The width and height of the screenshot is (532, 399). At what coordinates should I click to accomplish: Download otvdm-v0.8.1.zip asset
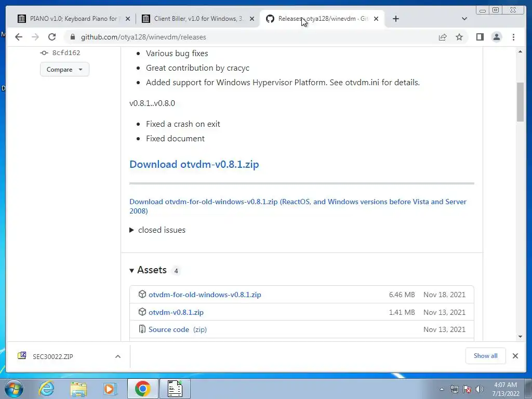(x=176, y=312)
